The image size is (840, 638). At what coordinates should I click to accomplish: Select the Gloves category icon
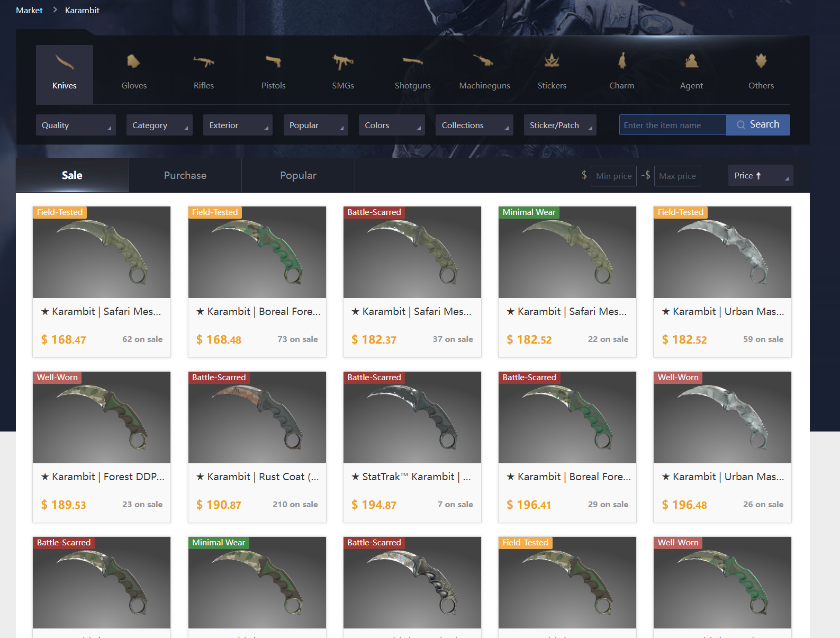coord(133,62)
